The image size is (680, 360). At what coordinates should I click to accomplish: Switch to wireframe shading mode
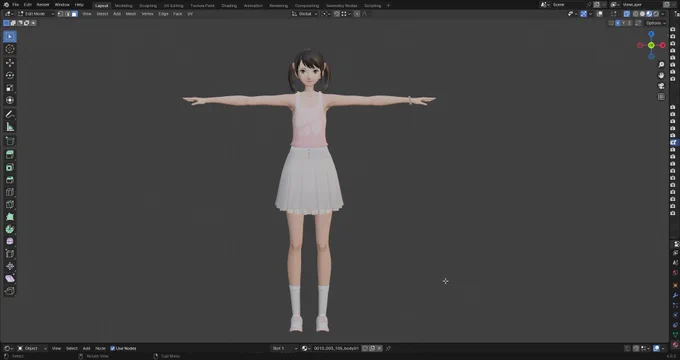click(x=636, y=14)
